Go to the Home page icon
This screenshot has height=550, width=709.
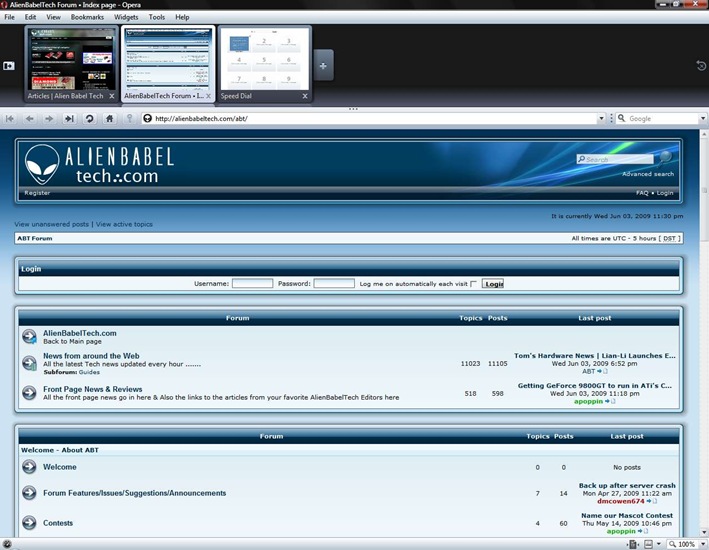coord(109,119)
